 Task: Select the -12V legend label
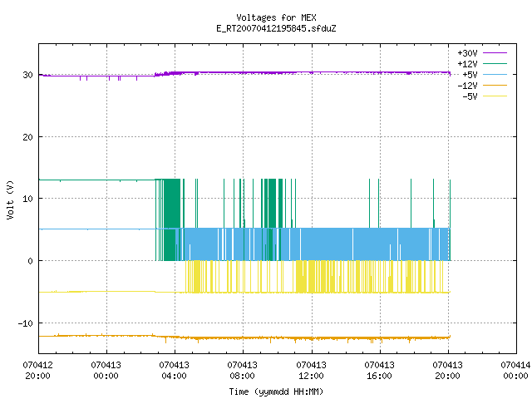[467, 86]
